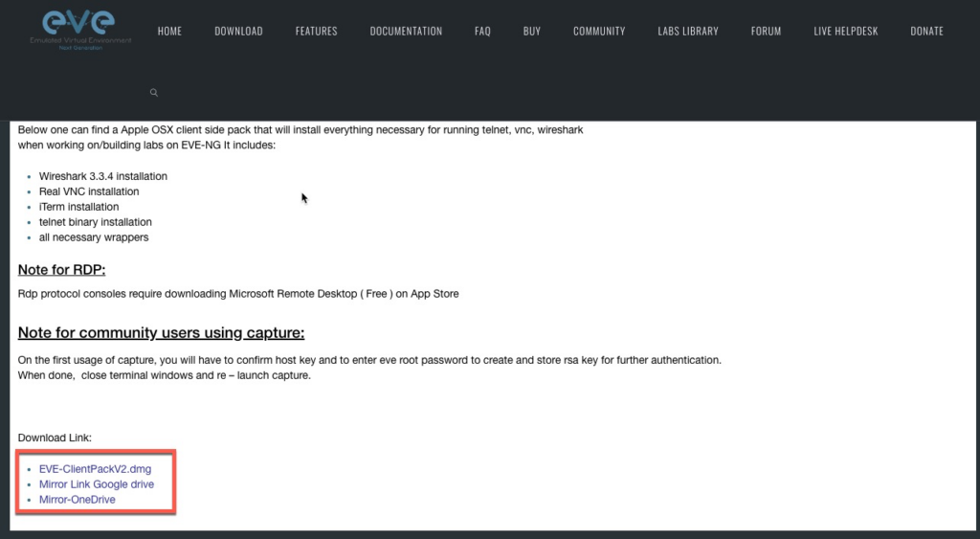Click the 'Download Link:' label
980x539 pixels.
55,438
